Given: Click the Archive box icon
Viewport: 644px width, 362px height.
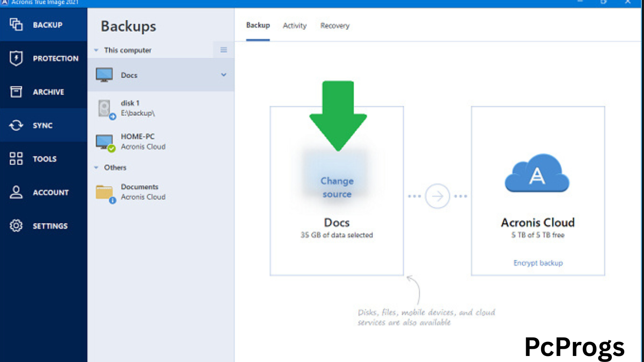Looking at the screenshot, I should pyautogui.click(x=16, y=92).
